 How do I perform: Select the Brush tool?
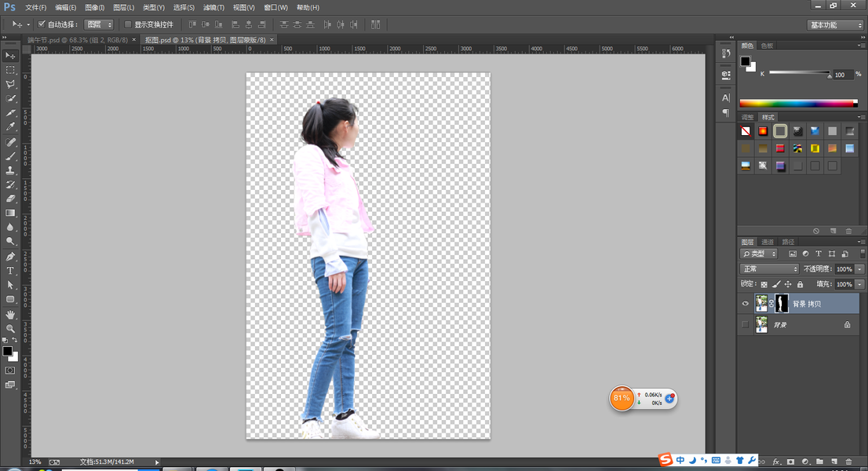click(x=10, y=157)
